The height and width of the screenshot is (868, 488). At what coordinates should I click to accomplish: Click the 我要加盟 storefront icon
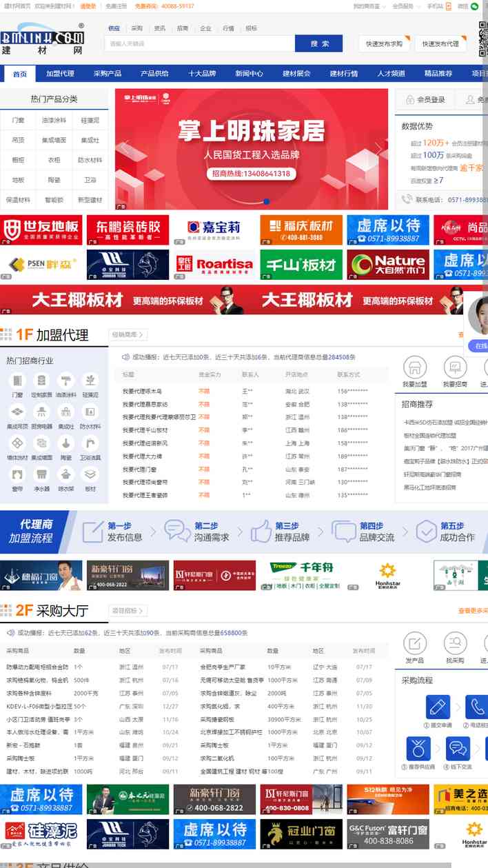[x=415, y=367]
